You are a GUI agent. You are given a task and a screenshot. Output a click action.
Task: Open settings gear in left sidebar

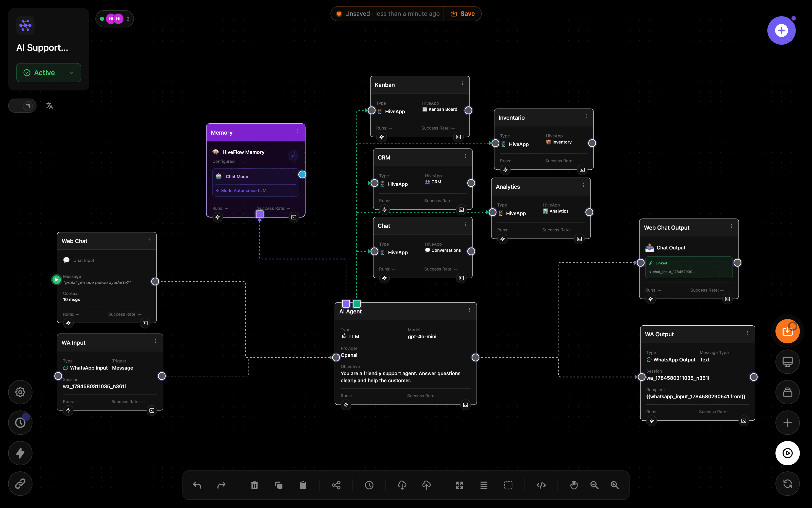(20, 392)
